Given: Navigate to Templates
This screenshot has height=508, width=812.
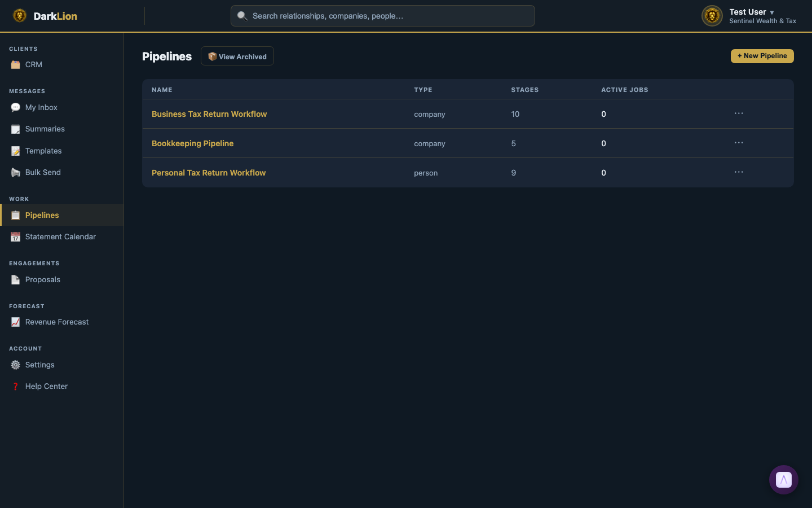Looking at the screenshot, I should coord(62,151).
